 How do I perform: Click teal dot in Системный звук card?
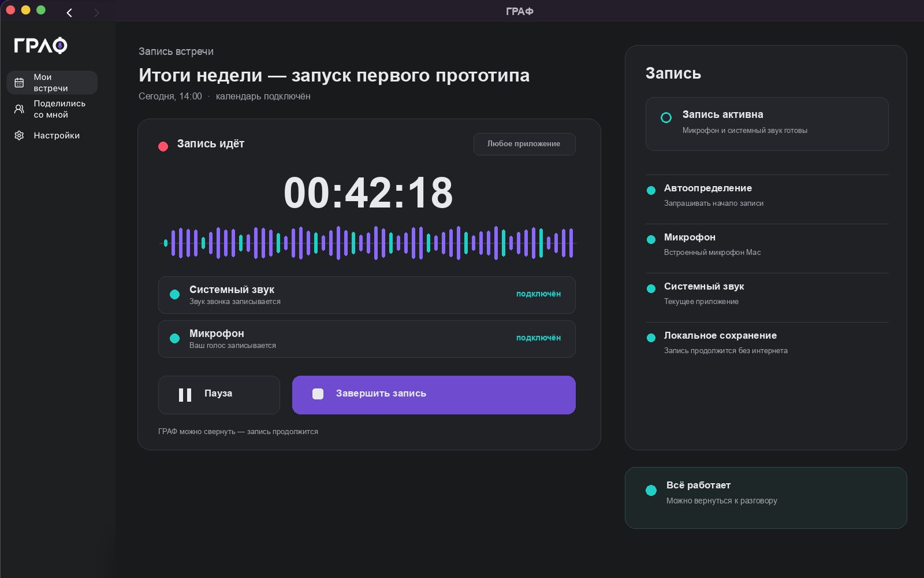174,294
